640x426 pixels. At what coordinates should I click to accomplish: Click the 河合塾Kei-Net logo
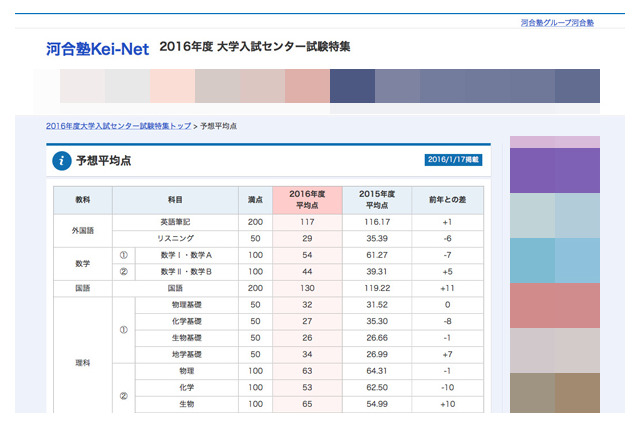(97, 49)
